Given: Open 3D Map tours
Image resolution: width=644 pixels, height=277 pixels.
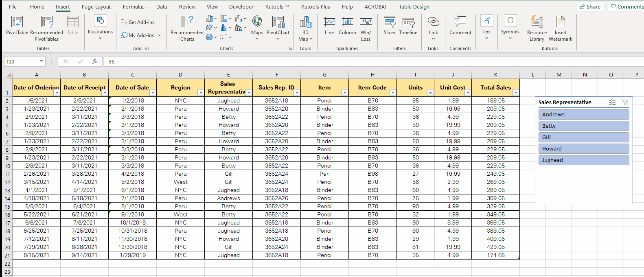Looking at the screenshot, I should tap(305, 28).
